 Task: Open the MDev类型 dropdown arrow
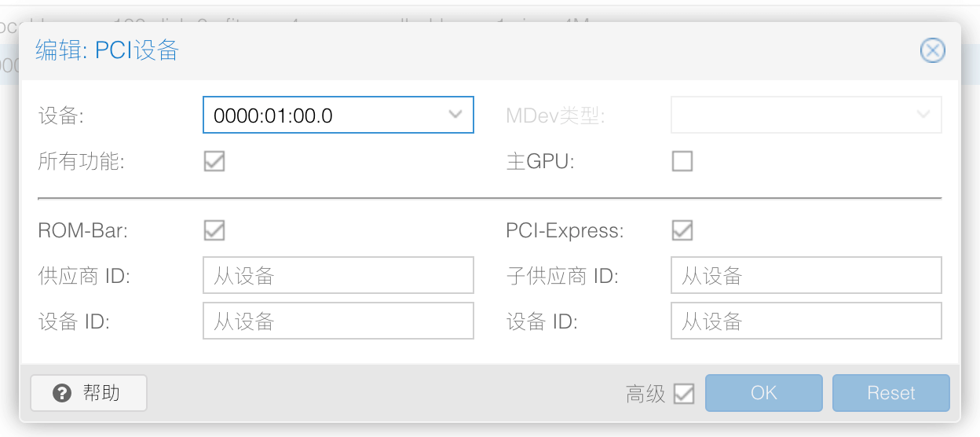pos(923,115)
